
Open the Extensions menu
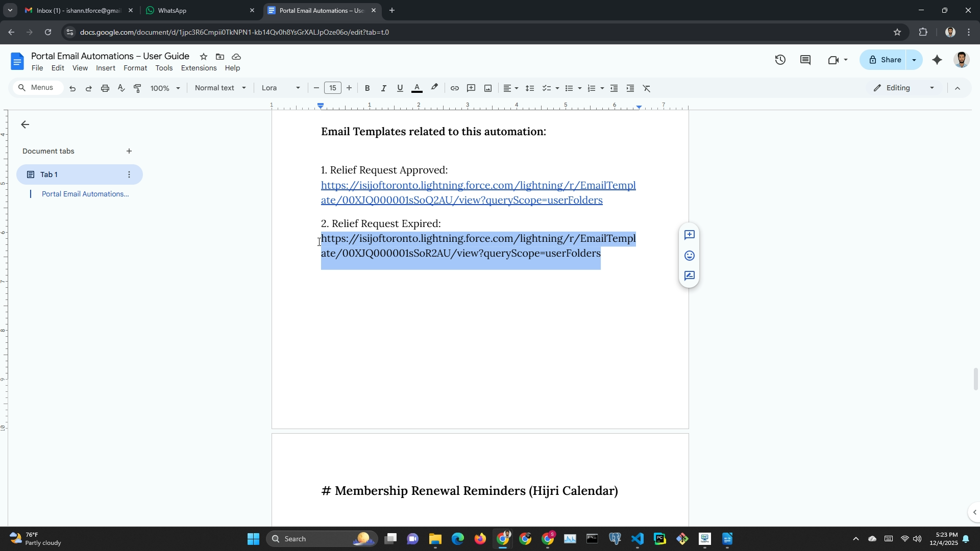point(199,68)
